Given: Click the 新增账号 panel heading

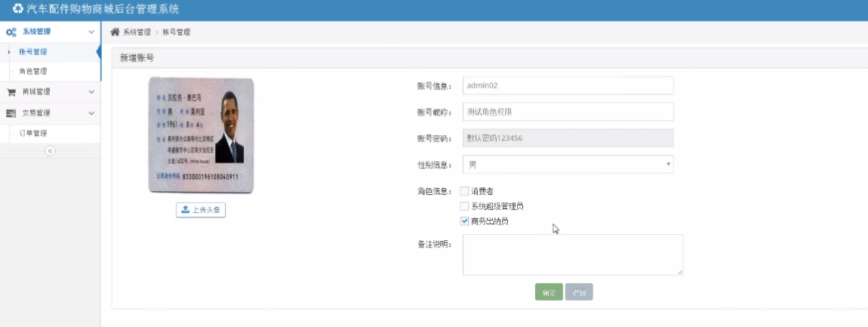Looking at the screenshot, I should click(137, 57).
